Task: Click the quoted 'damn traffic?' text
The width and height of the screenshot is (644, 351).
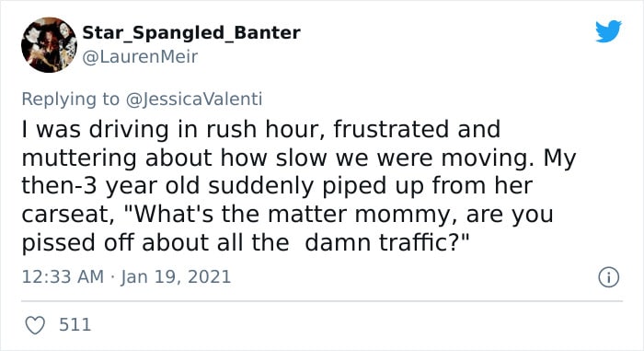Action: click(387, 242)
